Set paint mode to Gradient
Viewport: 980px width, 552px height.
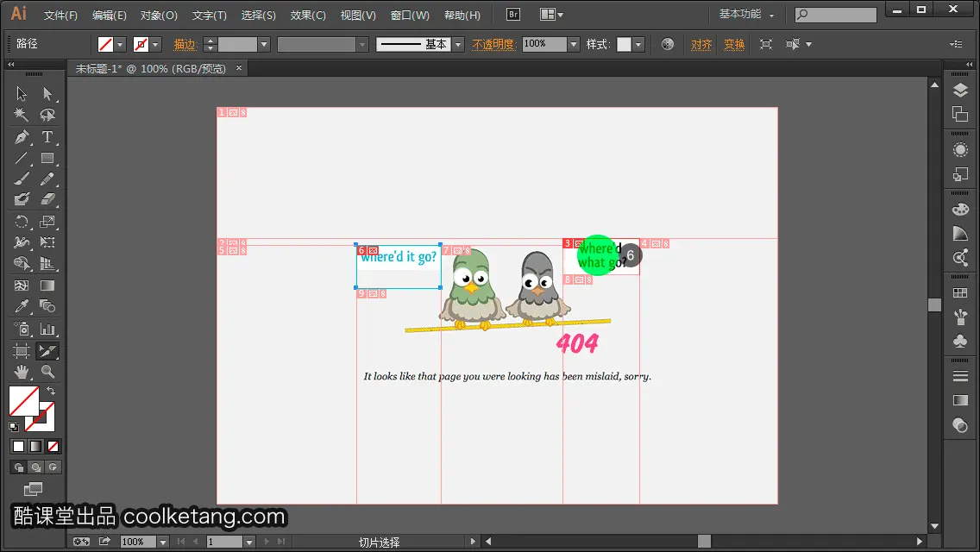tap(35, 447)
